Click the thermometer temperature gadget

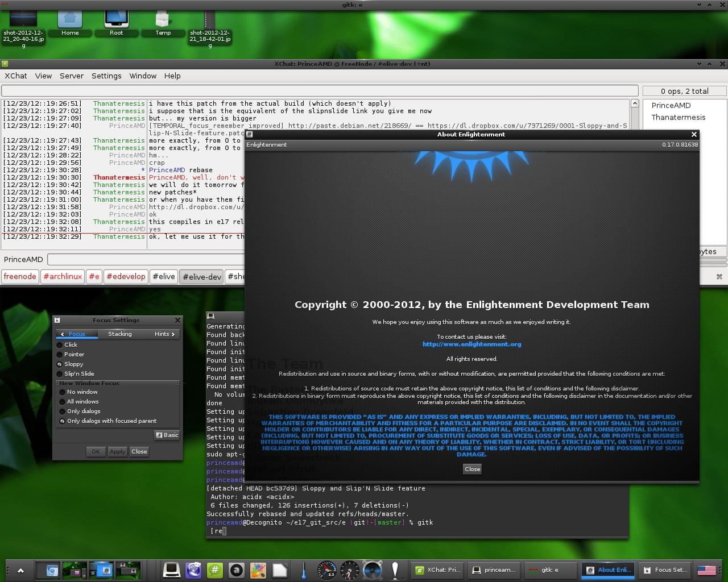[304, 569]
